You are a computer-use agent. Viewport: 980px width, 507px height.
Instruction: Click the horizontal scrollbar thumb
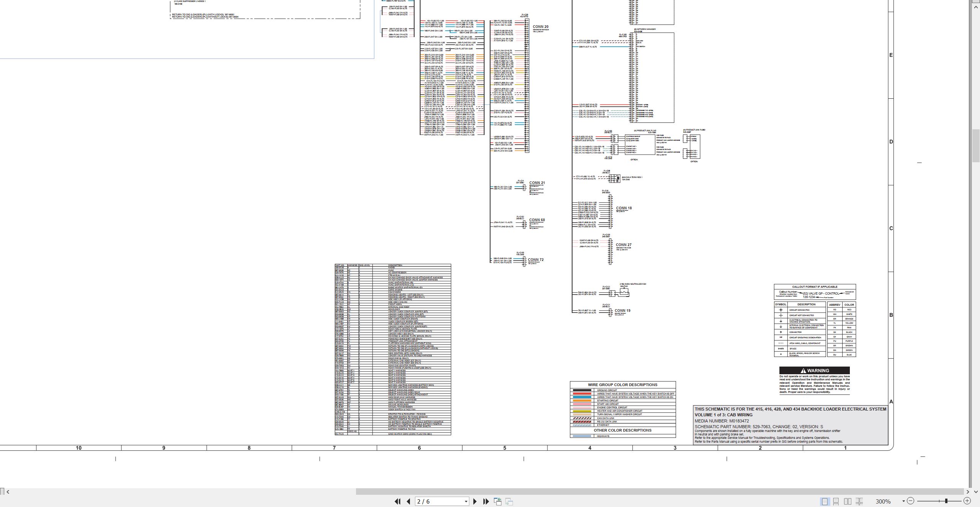660,492
